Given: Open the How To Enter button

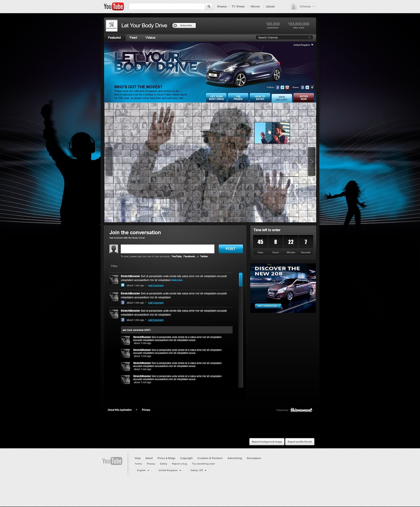Looking at the screenshot, I should (260, 98).
